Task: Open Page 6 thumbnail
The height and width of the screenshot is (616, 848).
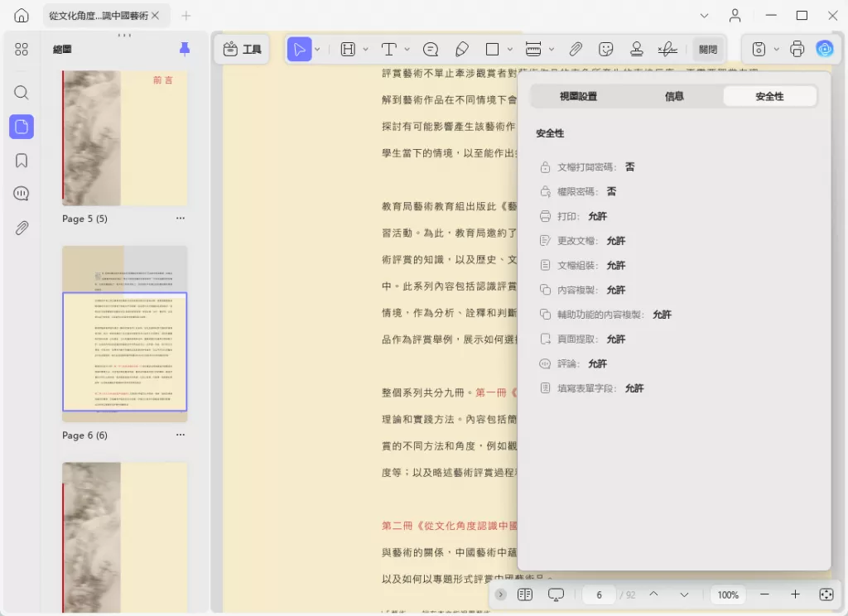Action: click(x=125, y=334)
